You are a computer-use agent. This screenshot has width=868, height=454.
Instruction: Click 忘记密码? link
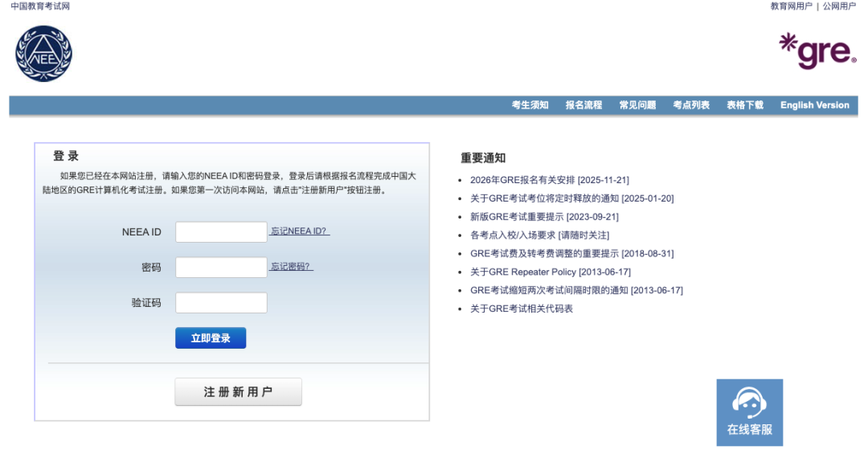tap(291, 266)
